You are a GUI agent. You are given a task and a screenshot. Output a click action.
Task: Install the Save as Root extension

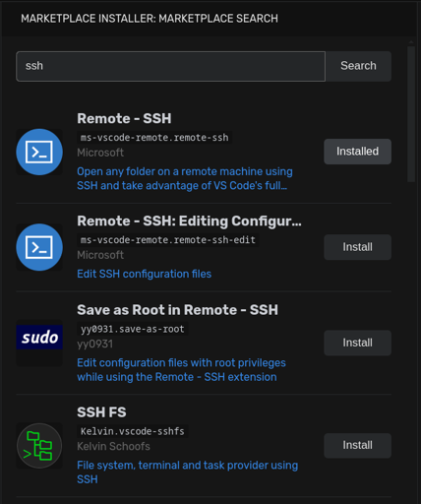coord(357,343)
